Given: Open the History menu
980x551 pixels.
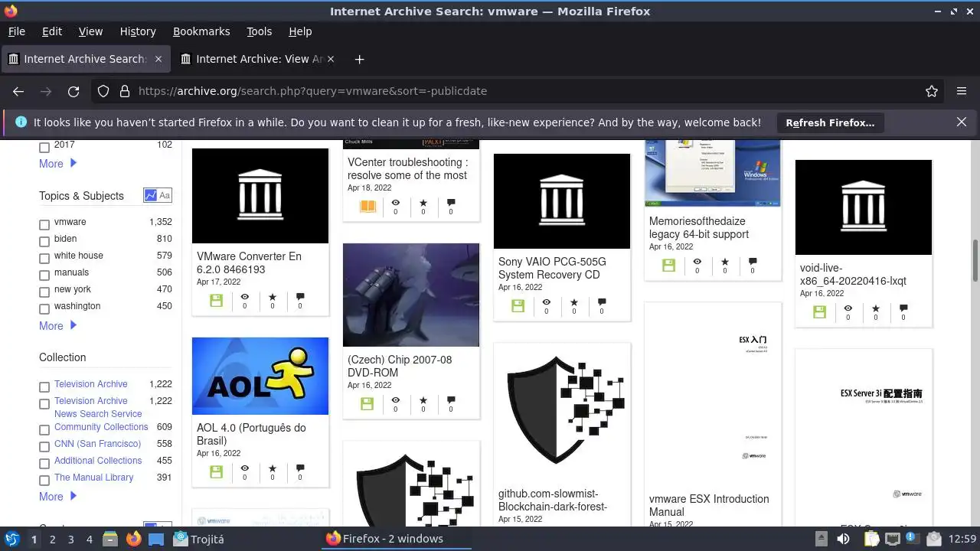Looking at the screenshot, I should click(x=138, y=31).
